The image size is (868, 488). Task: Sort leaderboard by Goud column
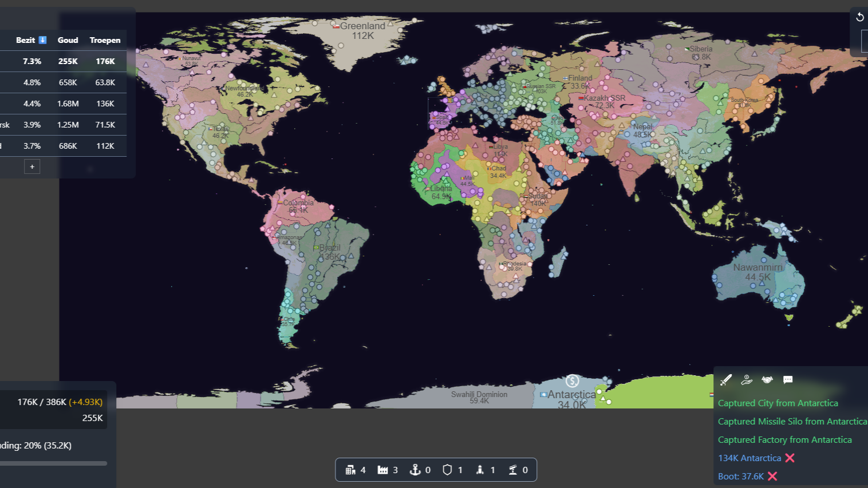pos(68,40)
